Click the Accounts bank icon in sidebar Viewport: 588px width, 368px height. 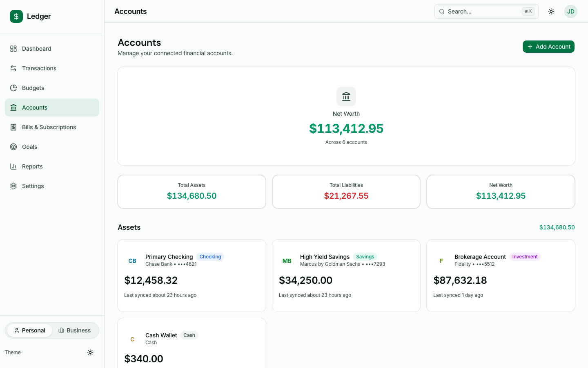pos(13,107)
